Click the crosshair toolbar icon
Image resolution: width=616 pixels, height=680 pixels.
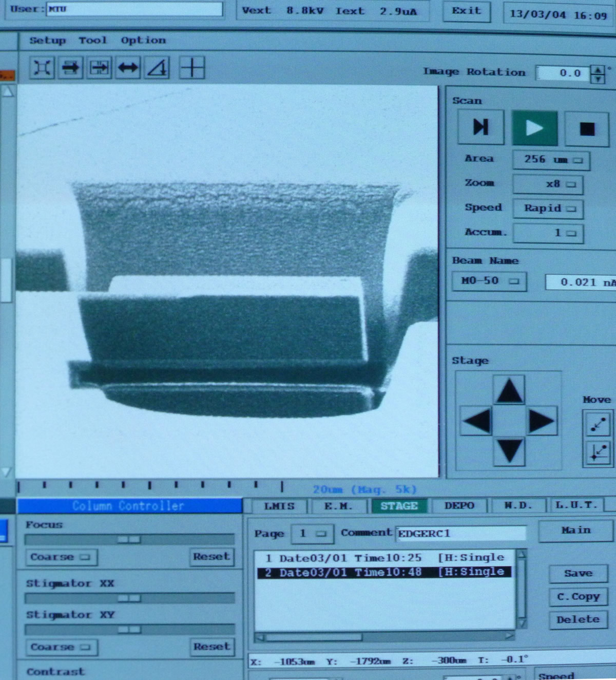192,68
